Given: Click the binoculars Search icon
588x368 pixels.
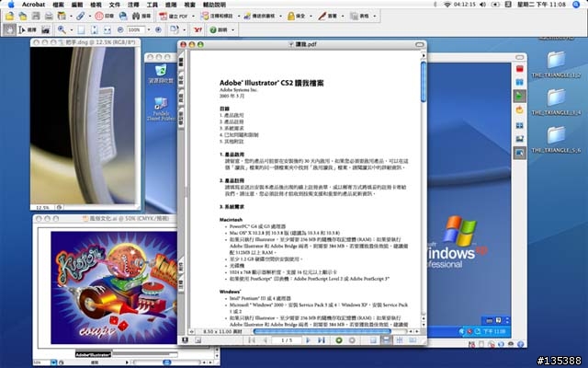Looking at the screenshot, I should coord(136,17).
